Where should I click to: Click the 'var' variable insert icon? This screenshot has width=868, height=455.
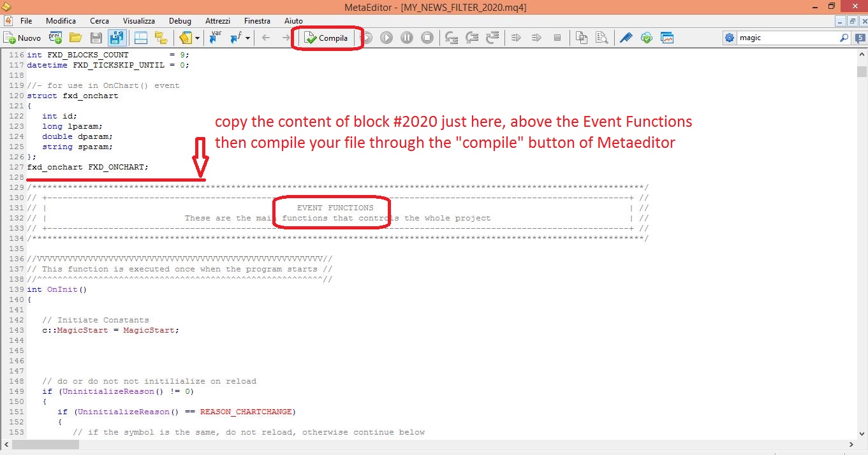(x=216, y=38)
